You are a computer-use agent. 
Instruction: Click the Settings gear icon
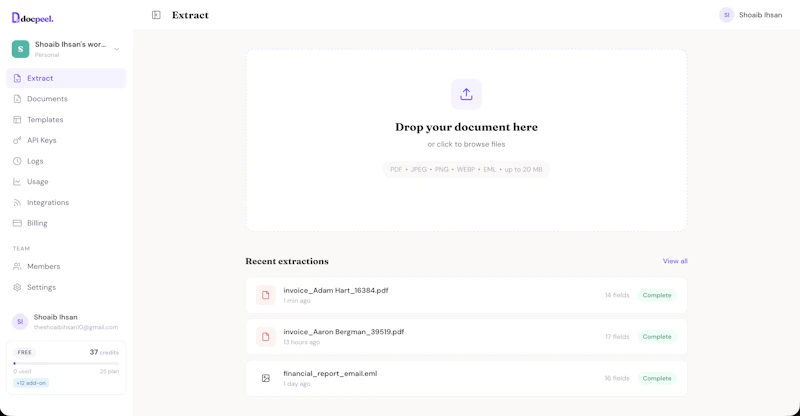point(17,287)
